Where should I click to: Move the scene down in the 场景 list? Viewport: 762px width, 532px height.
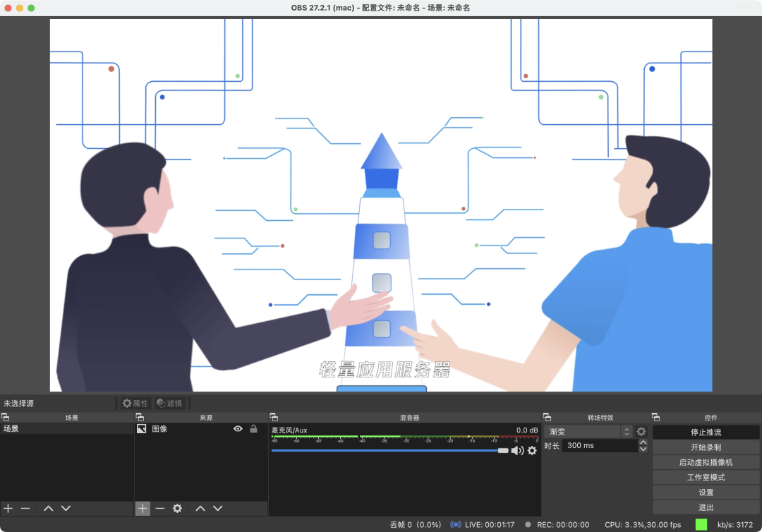(x=66, y=508)
